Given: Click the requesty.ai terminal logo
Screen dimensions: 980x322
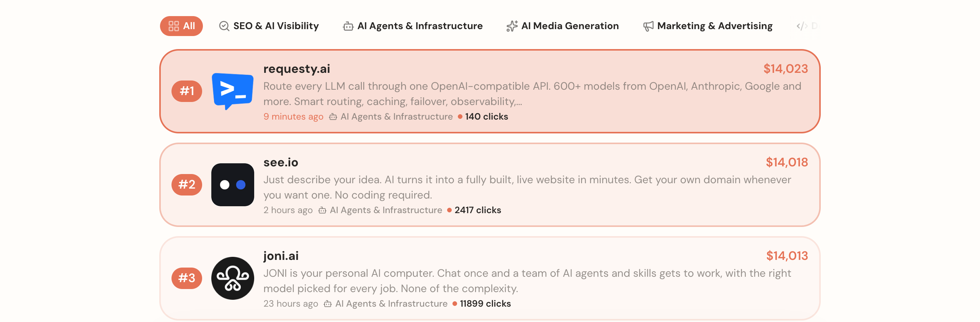Looking at the screenshot, I should click(233, 91).
